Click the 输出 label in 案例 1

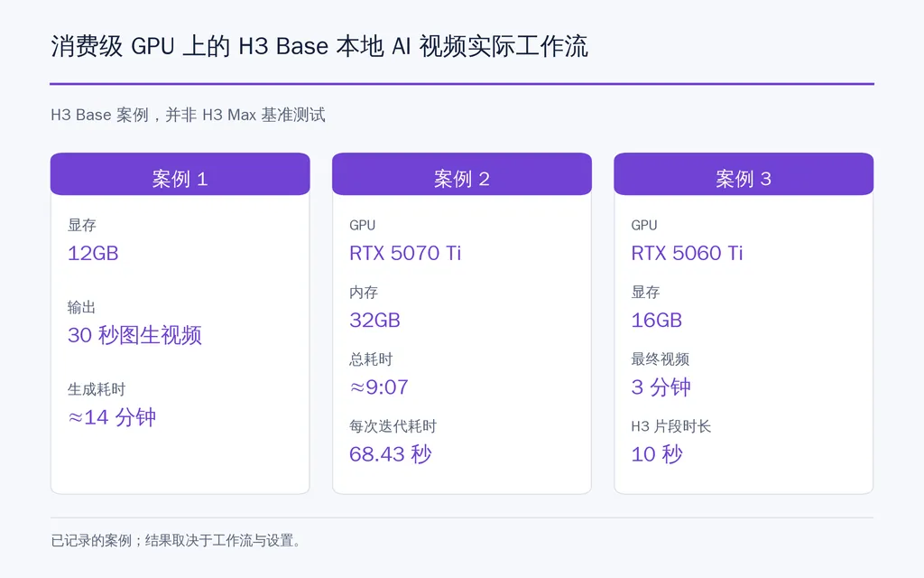(x=81, y=307)
